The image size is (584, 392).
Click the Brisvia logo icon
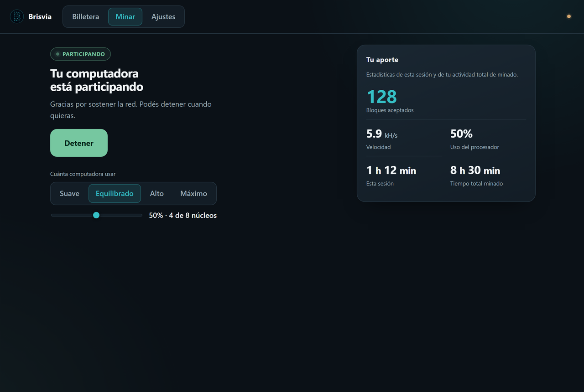[17, 16]
